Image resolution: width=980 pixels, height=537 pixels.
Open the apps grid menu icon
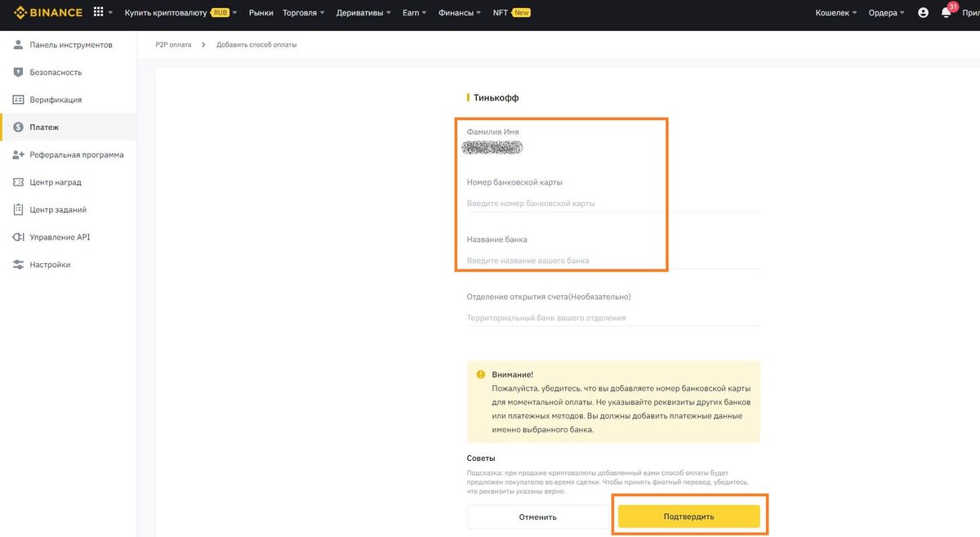[x=99, y=12]
